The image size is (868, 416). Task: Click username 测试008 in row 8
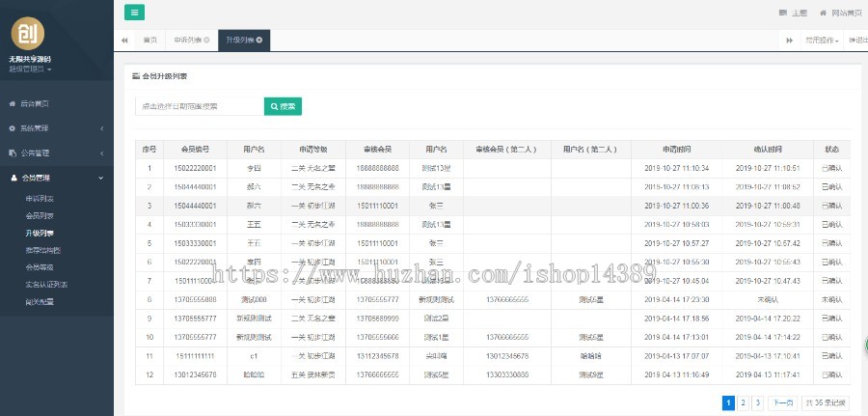(254, 299)
